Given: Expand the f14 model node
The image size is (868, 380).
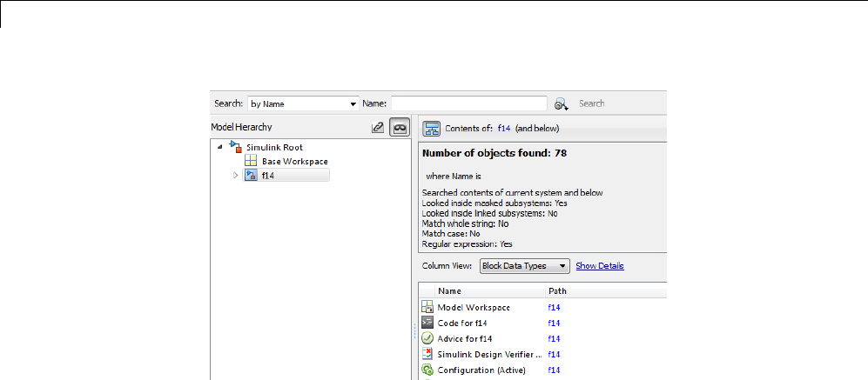Looking at the screenshot, I should (x=235, y=176).
